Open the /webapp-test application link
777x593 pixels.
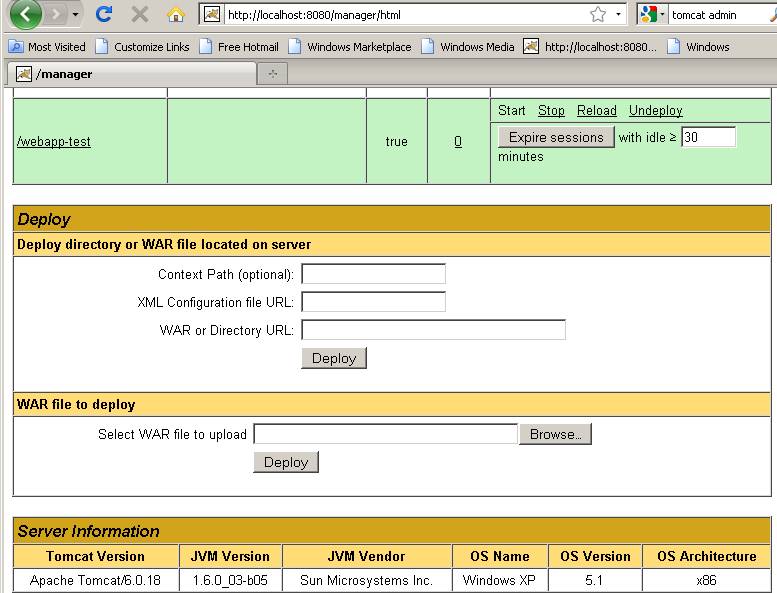click(54, 142)
